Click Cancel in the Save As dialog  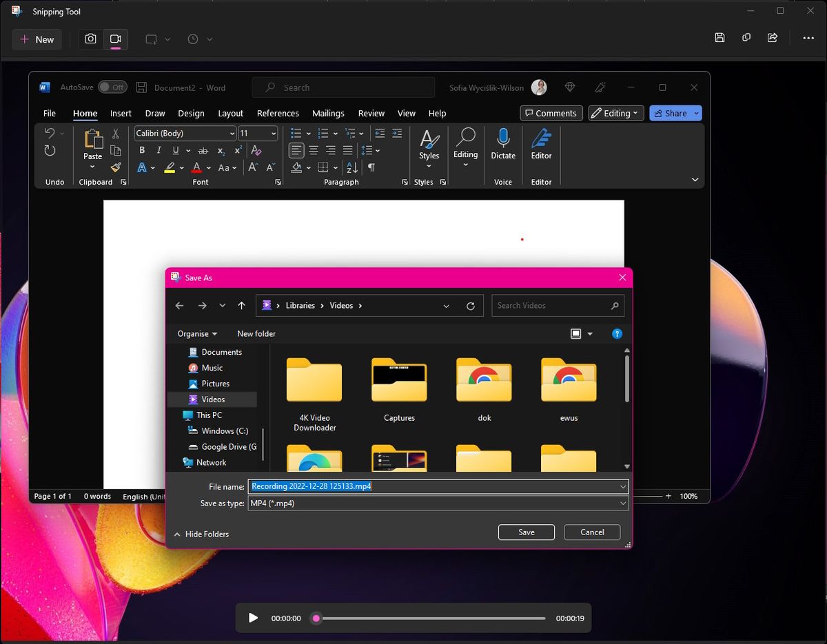591,532
